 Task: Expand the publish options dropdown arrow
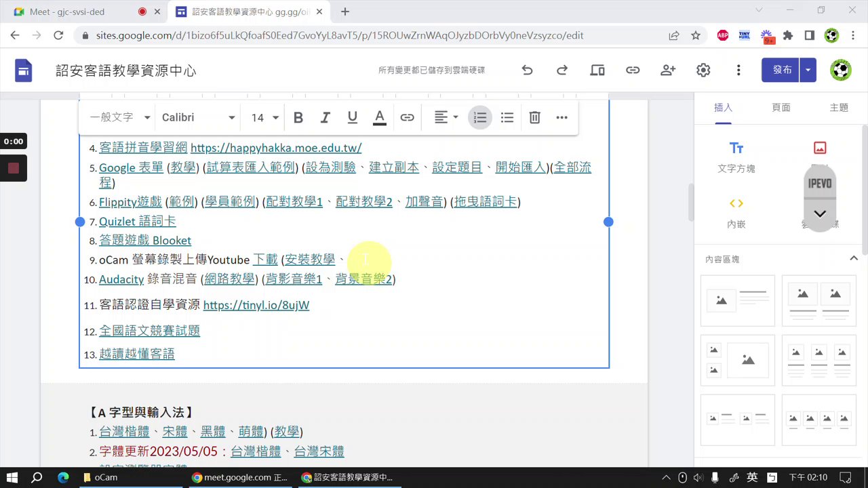808,70
